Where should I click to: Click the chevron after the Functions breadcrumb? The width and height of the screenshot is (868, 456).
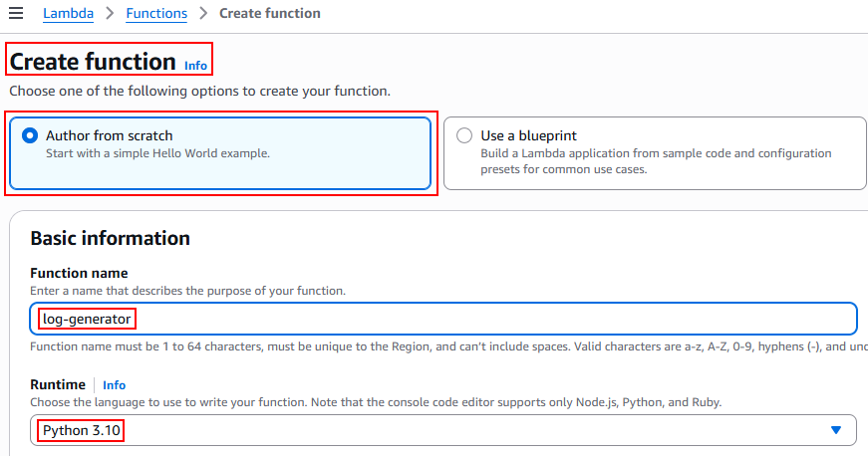(x=202, y=14)
